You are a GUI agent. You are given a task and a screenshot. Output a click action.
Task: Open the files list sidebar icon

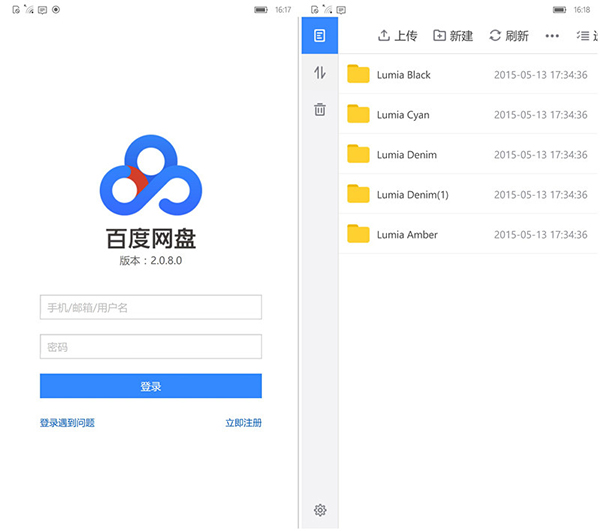[x=320, y=36]
